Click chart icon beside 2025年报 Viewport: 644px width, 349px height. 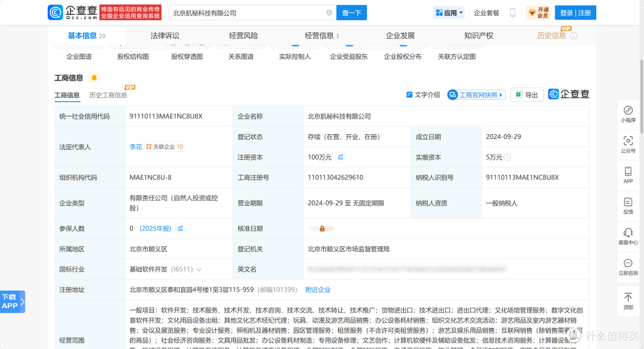[180, 228]
